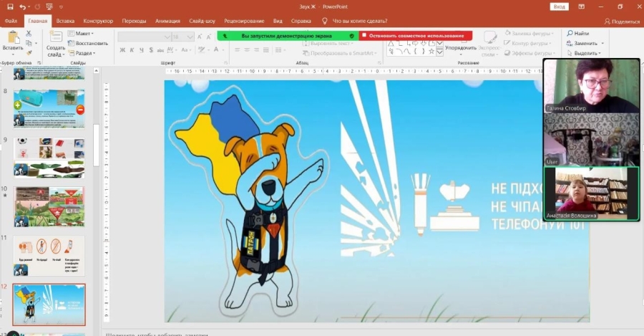Select slide 10 thumbnail
Viewport: 644px width, 336px height.
point(49,207)
